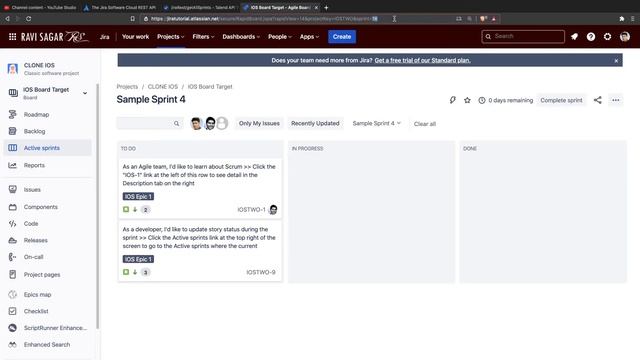Click Clear all filters
Image resolution: width=640 pixels, height=360 pixels.
click(424, 124)
